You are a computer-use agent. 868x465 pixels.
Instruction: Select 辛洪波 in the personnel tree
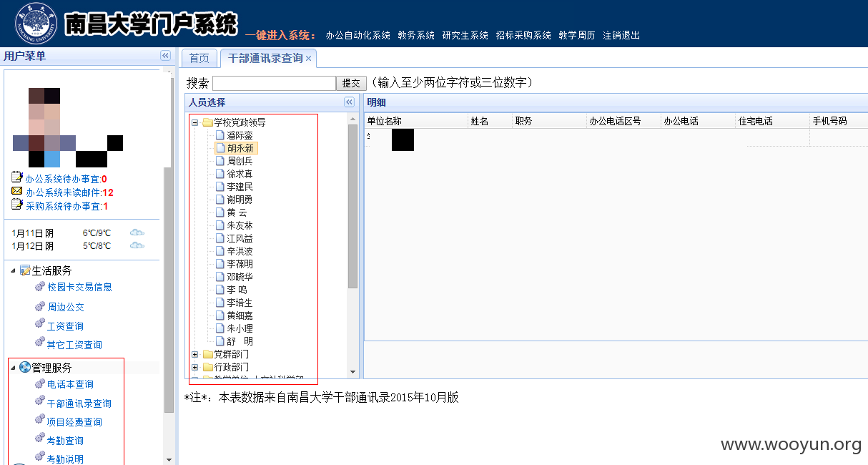click(x=240, y=251)
